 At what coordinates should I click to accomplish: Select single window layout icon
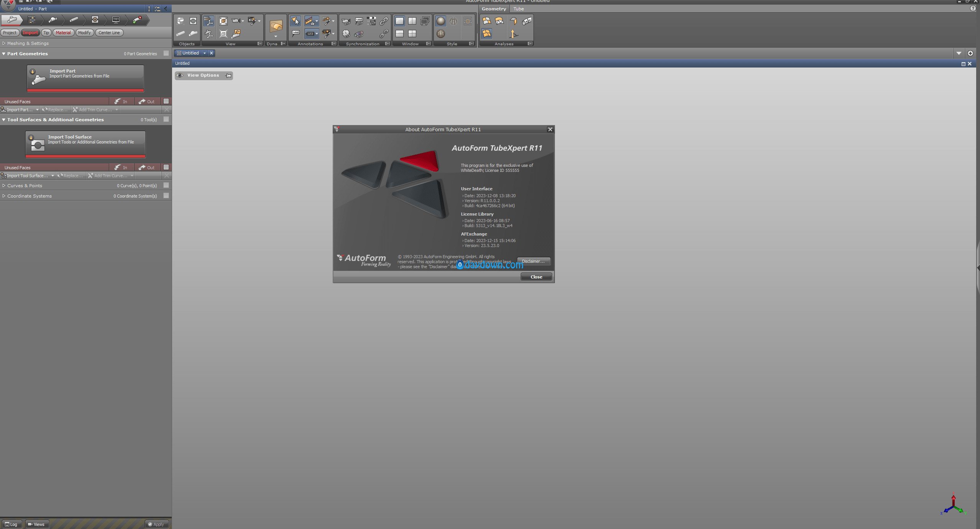399,21
